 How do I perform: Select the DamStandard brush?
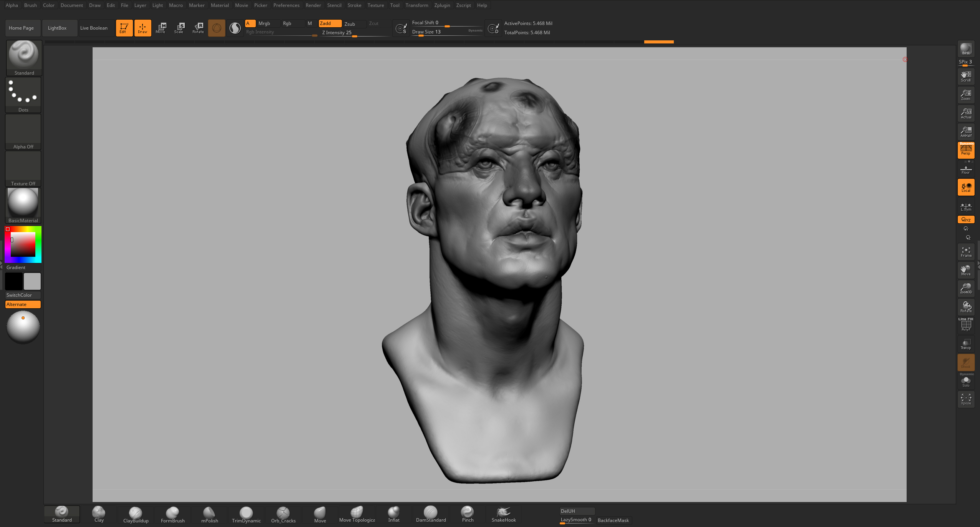(431, 514)
